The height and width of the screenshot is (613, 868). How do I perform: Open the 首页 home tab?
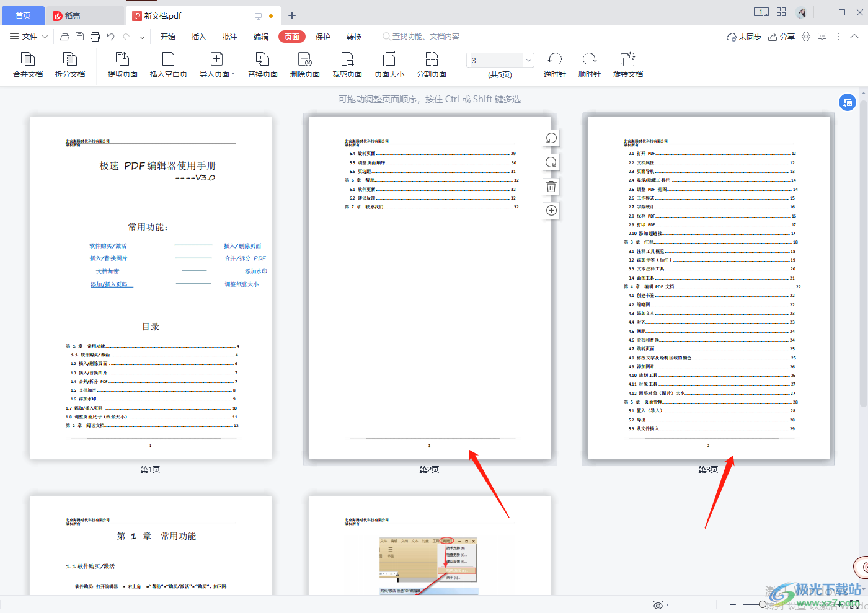click(23, 15)
